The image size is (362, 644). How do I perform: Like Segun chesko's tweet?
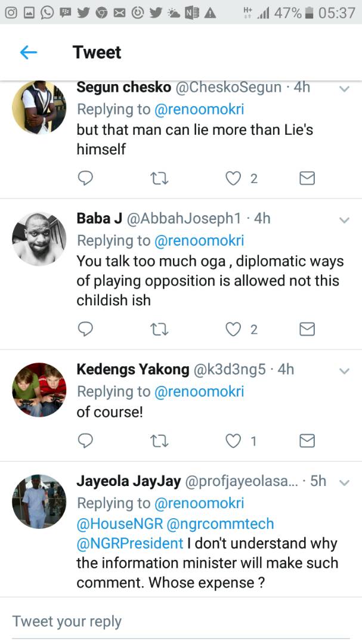pos(233,178)
